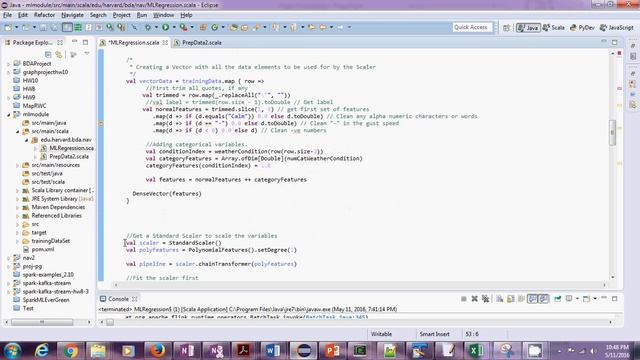
Task: Toggle Show Console on standard error
Action: point(543,299)
